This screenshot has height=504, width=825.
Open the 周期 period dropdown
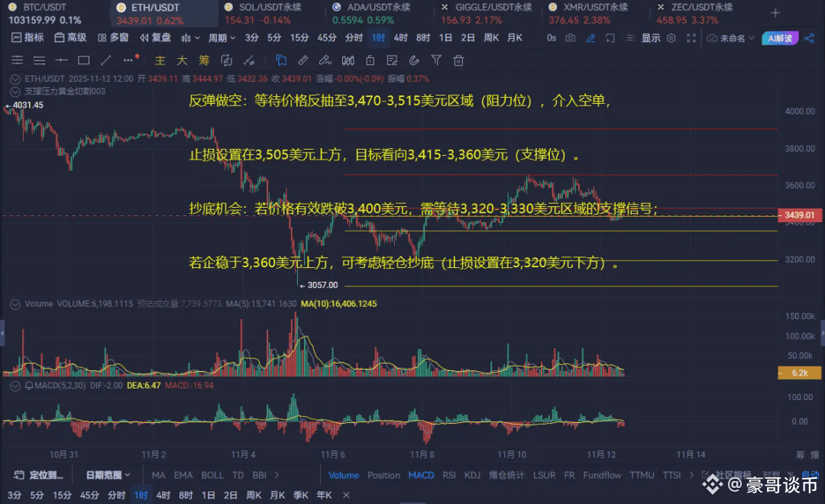(221, 36)
